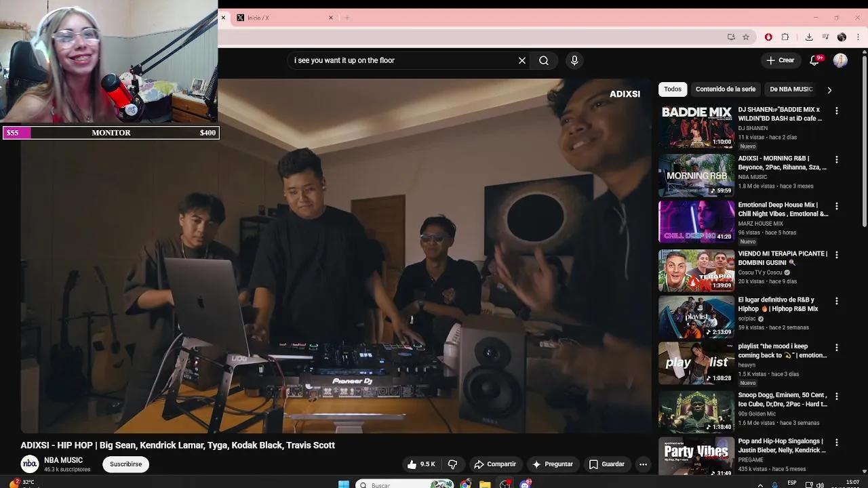Select the Todos filter chip
This screenshot has height=488, width=868.
pos(673,89)
